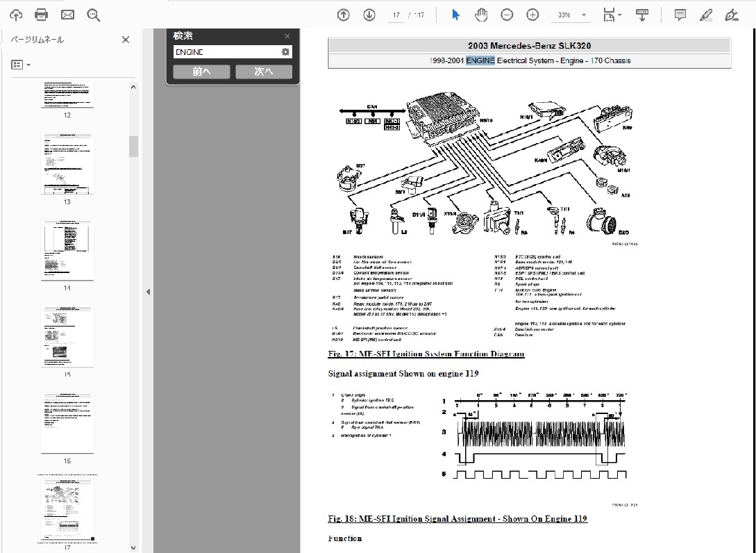The width and height of the screenshot is (756, 553).
Task: Click the scrolling mode toolbar icon
Action: (641, 15)
